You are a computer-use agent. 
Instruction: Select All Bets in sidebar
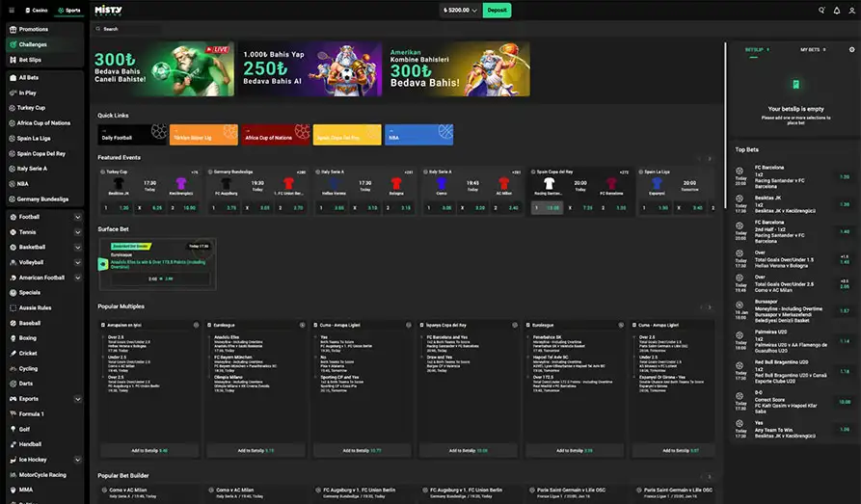coord(44,77)
